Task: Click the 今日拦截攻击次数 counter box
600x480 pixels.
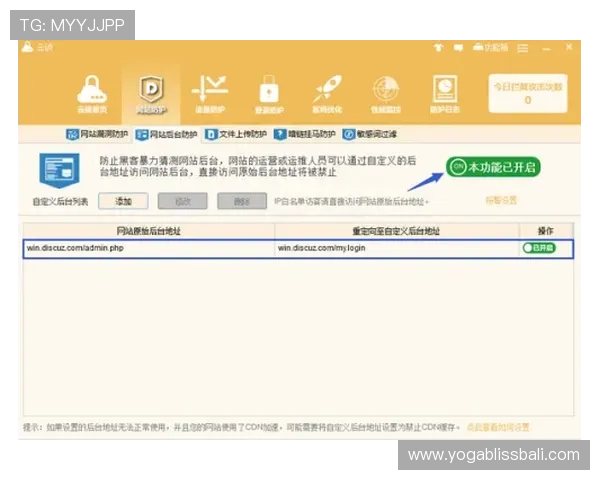Action: pyautogui.click(x=528, y=94)
